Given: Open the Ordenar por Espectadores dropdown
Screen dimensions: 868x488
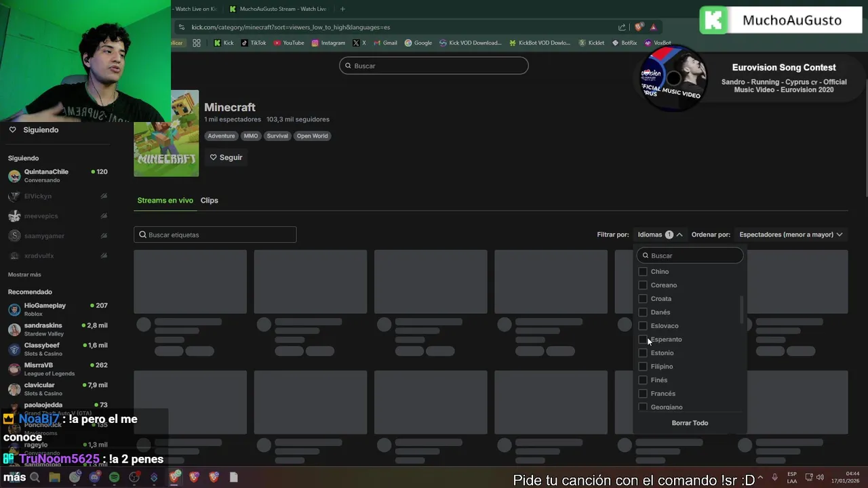Looking at the screenshot, I should [x=791, y=235].
